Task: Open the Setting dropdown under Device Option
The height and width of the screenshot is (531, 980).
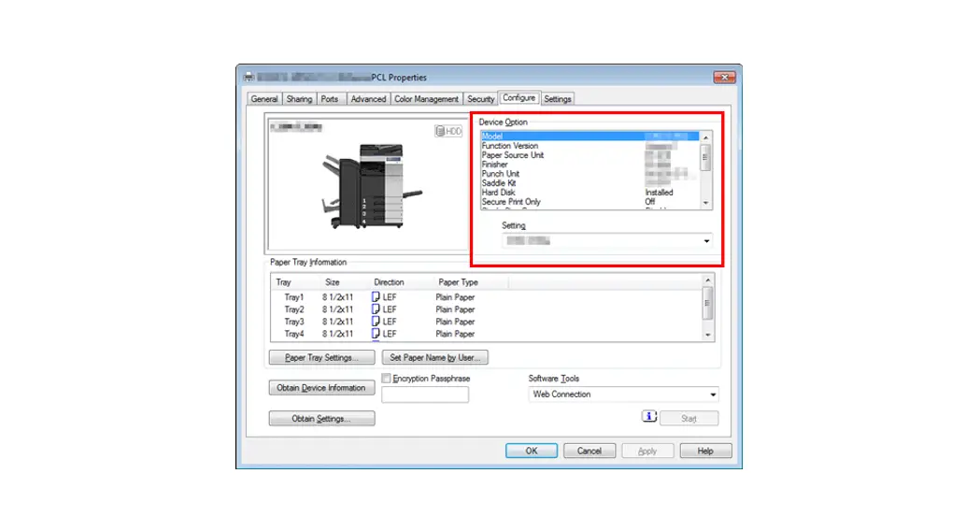Action: pyautogui.click(x=607, y=241)
